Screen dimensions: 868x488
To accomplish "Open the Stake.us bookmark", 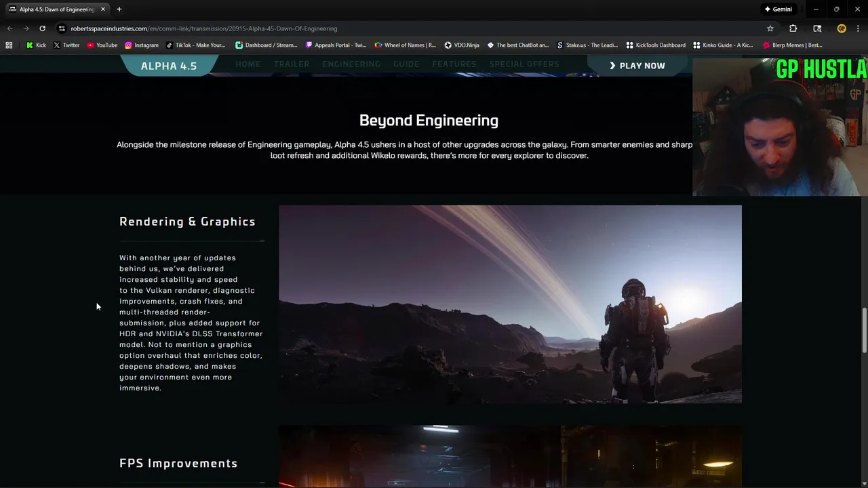I will point(587,45).
